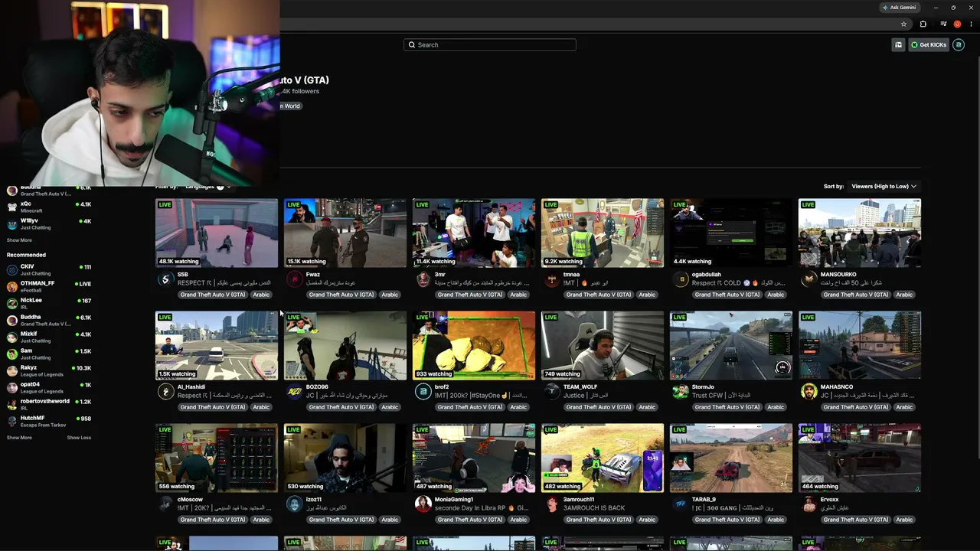Open the stream thumbnail with 15.1K watching
This screenshot has width=980, height=551.
(x=345, y=233)
